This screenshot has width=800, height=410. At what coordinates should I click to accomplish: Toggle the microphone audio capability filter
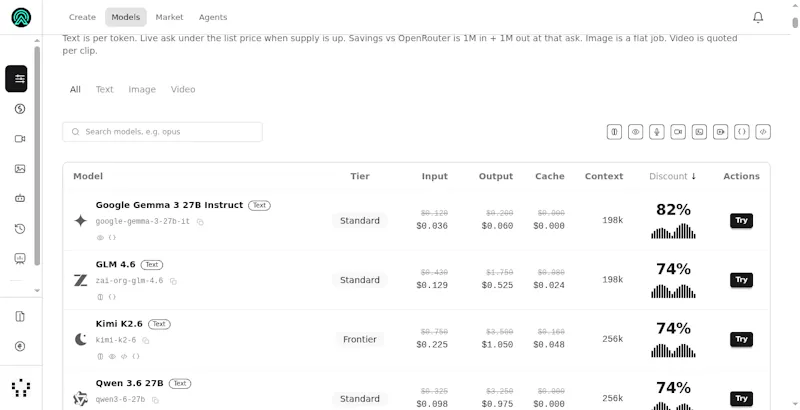tap(657, 132)
